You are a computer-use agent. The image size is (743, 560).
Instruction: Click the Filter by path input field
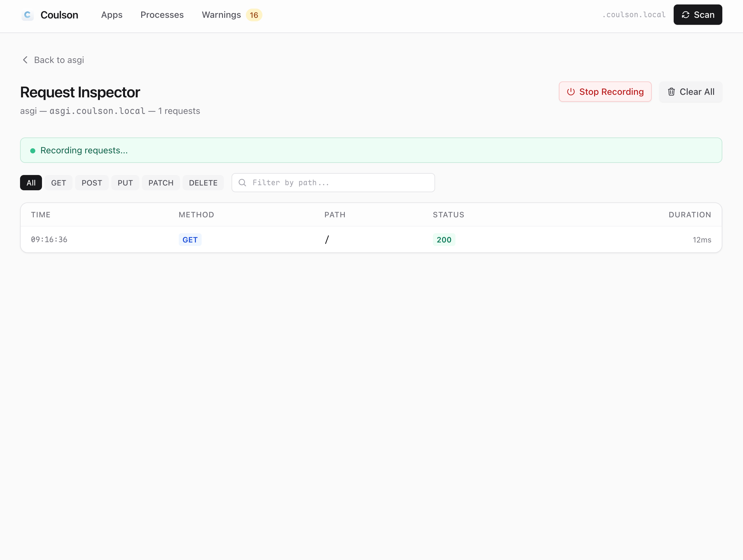pyautogui.click(x=333, y=182)
